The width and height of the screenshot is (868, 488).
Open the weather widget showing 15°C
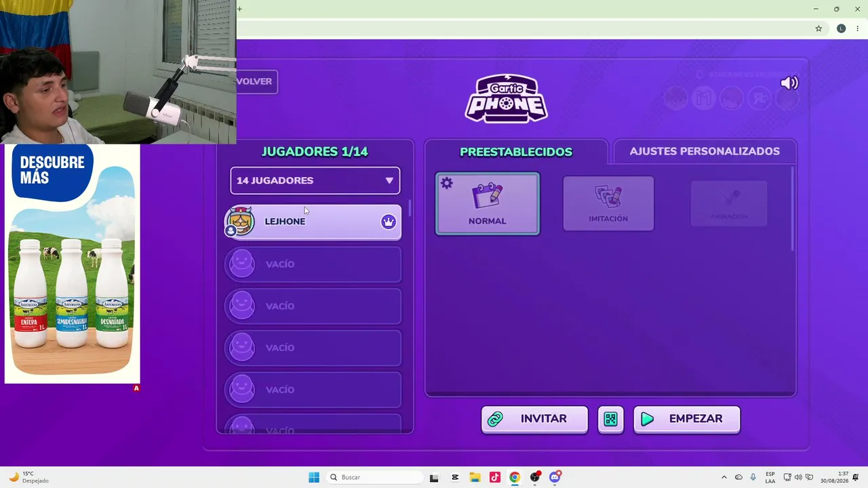pos(28,477)
